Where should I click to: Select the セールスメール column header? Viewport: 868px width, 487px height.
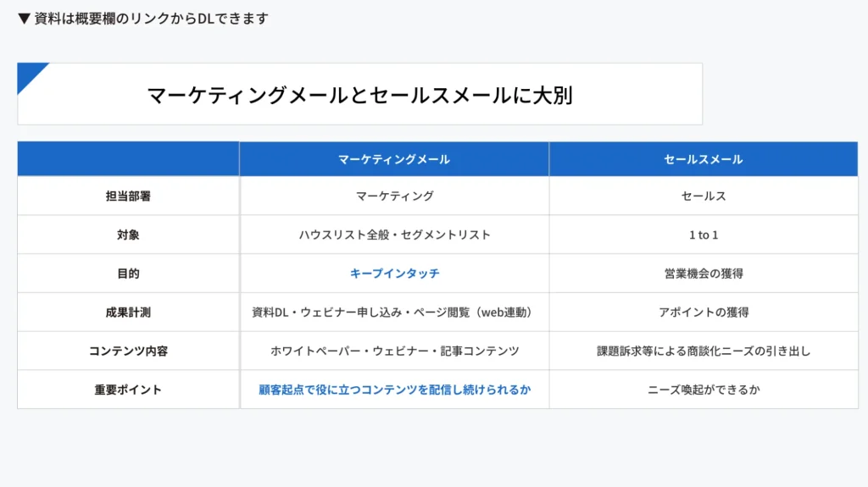[x=703, y=159]
